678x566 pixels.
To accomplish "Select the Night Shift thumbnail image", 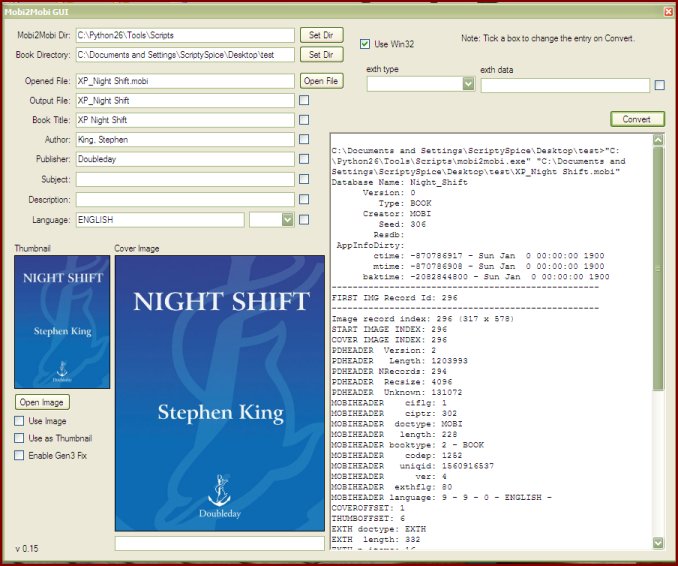I will click(x=63, y=321).
